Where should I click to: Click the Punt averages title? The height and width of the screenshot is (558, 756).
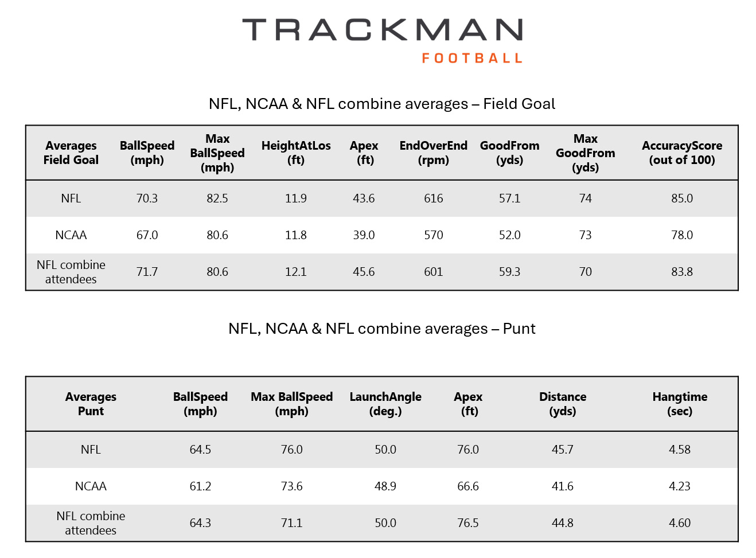382,329
